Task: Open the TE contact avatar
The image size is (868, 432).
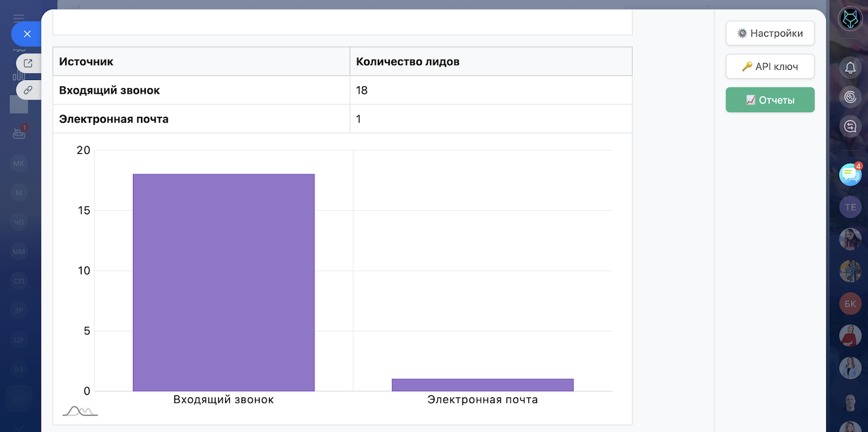Action: coord(850,207)
